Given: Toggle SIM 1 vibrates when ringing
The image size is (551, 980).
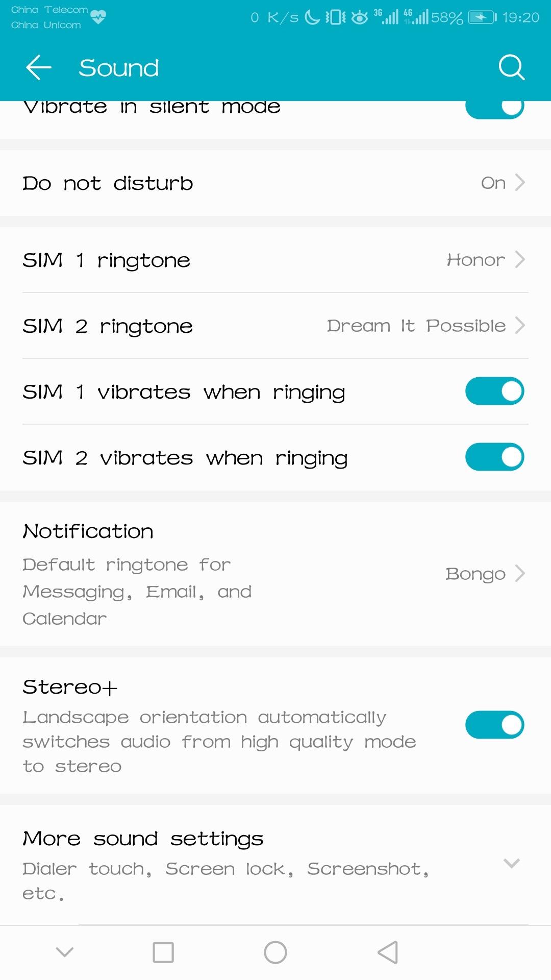Looking at the screenshot, I should 494,391.
